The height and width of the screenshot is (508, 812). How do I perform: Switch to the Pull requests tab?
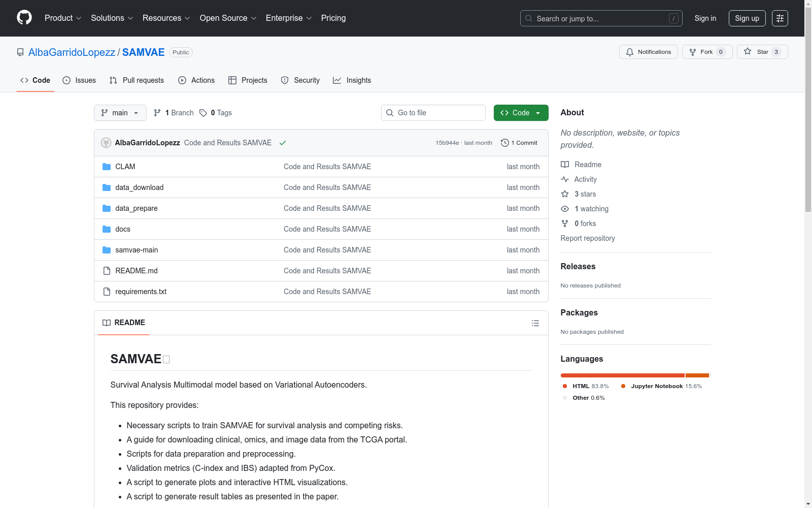tap(137, 80)
